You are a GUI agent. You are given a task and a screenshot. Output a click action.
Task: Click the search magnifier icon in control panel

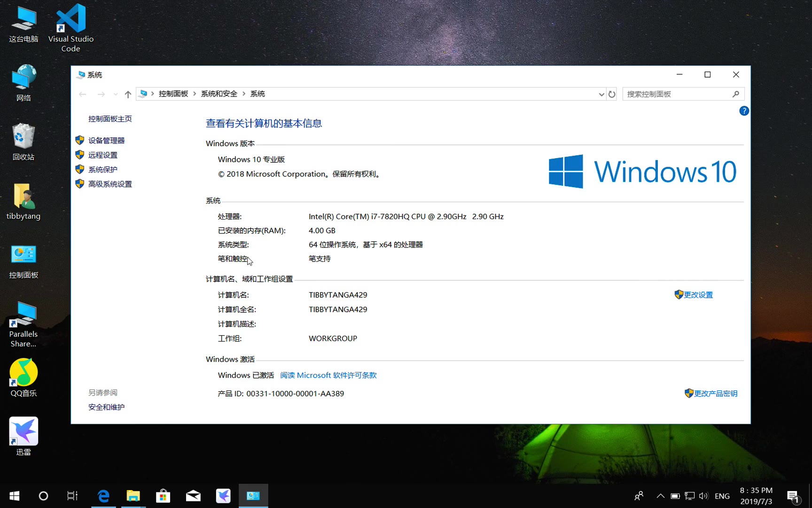[x=736, y=94]
